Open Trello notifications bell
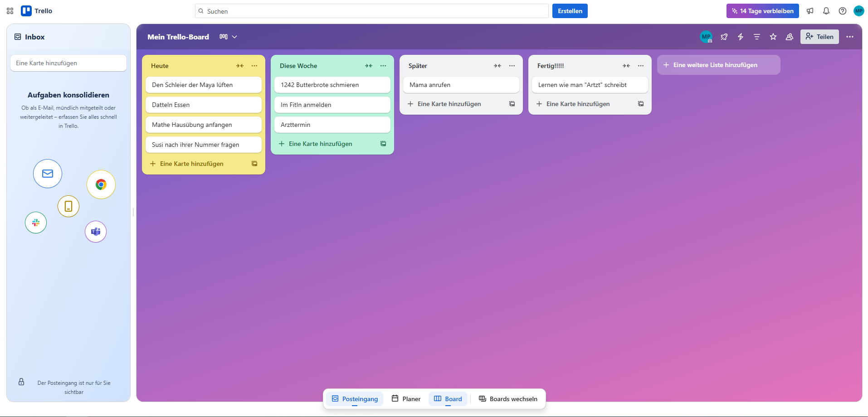The image size is (868, 417). tap(826, 11)
